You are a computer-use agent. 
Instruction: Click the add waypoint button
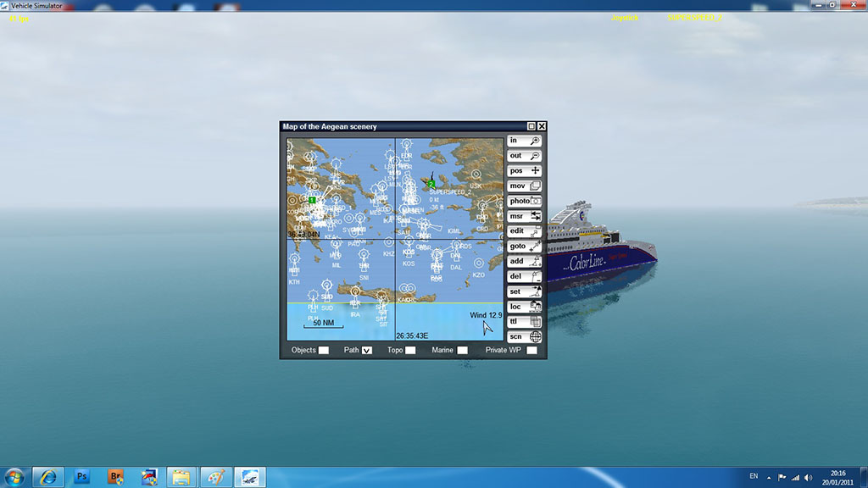pos(524,261)
